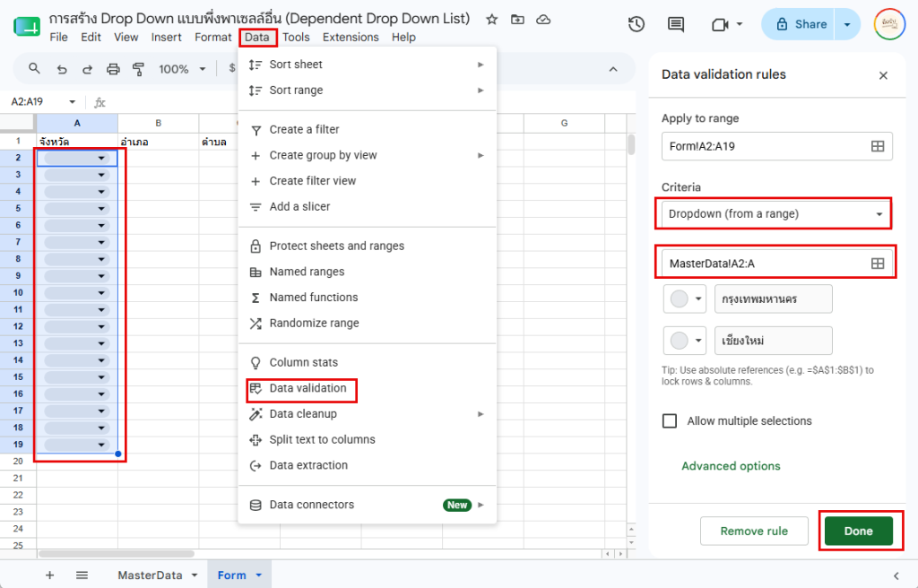Print the spreadsheet
This screenshot has width=918, height=588.
pos(113,69)
